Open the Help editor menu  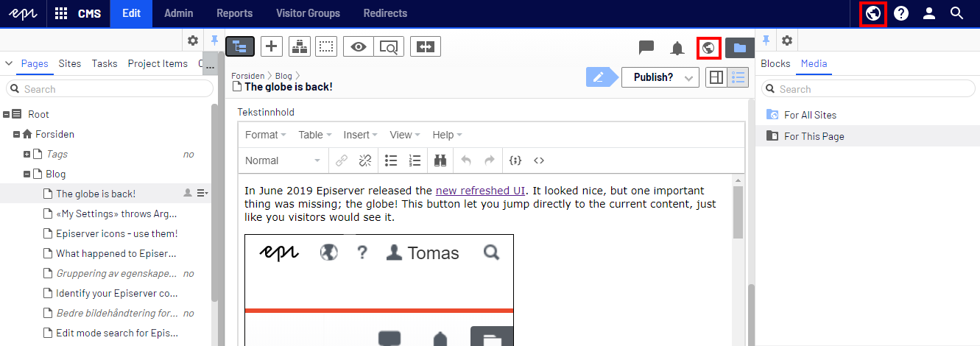click(447, 135)
